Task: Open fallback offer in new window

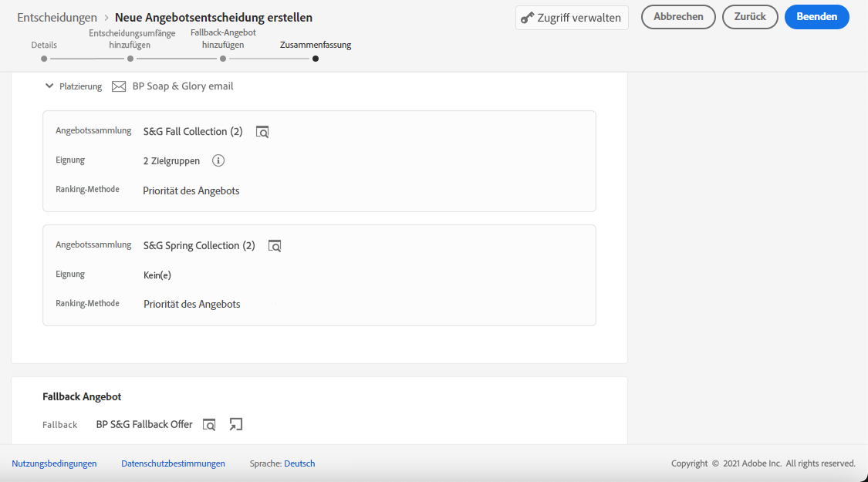Action: point(236,424)
